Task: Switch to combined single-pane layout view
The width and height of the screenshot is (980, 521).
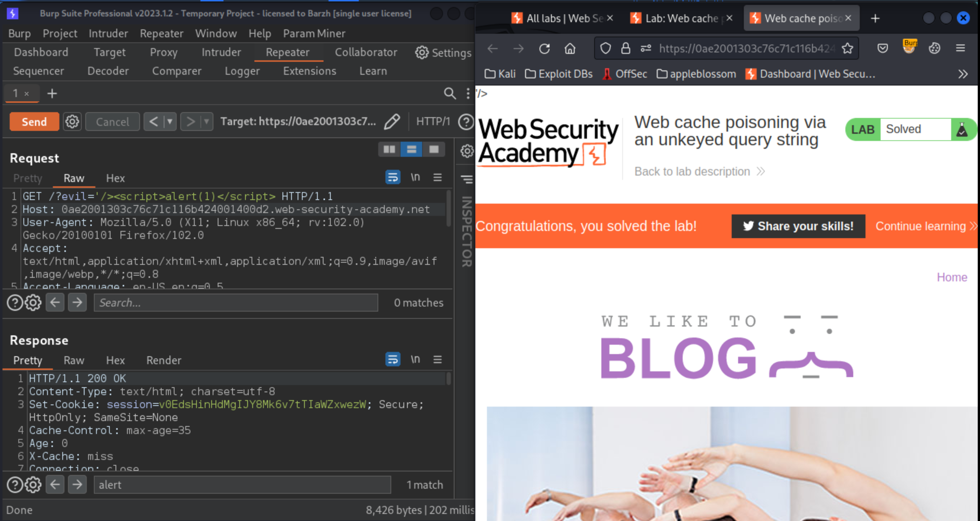Action: [434, 149]
